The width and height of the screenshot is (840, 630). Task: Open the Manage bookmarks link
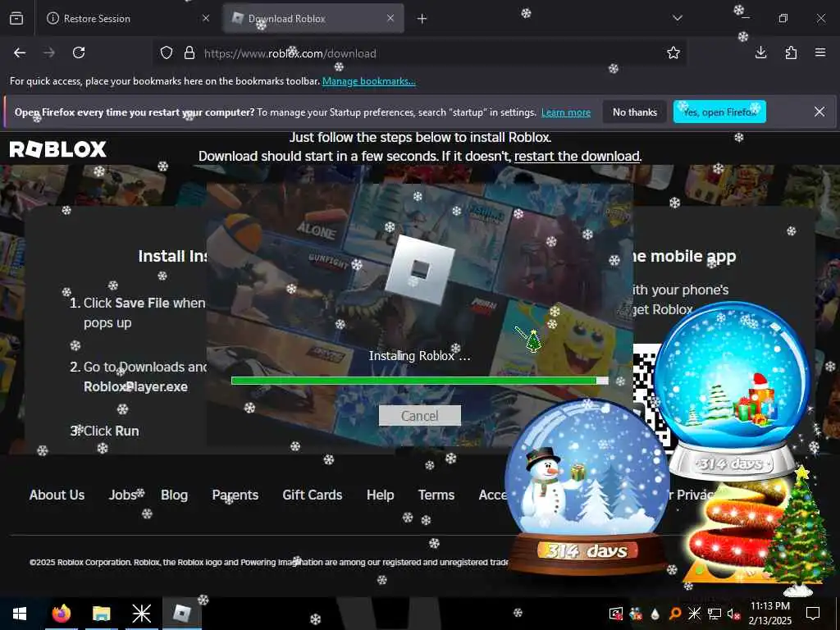tap(368, 81)
